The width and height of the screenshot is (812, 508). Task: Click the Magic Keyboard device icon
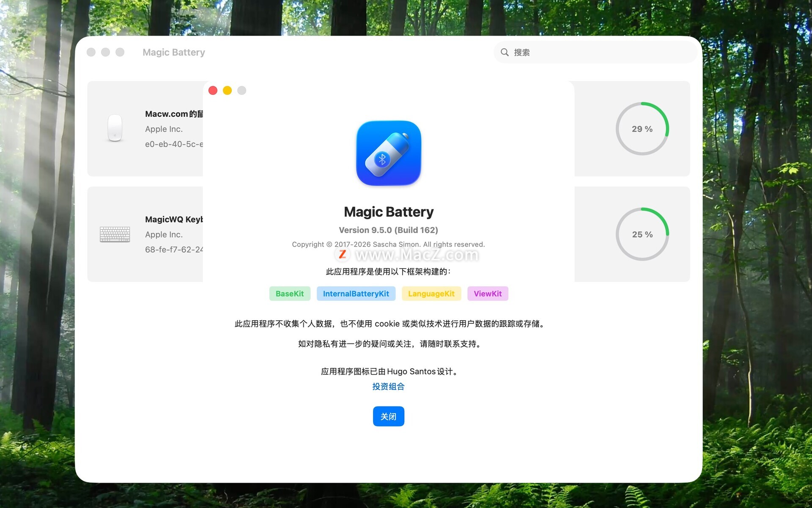click(115, 234)
